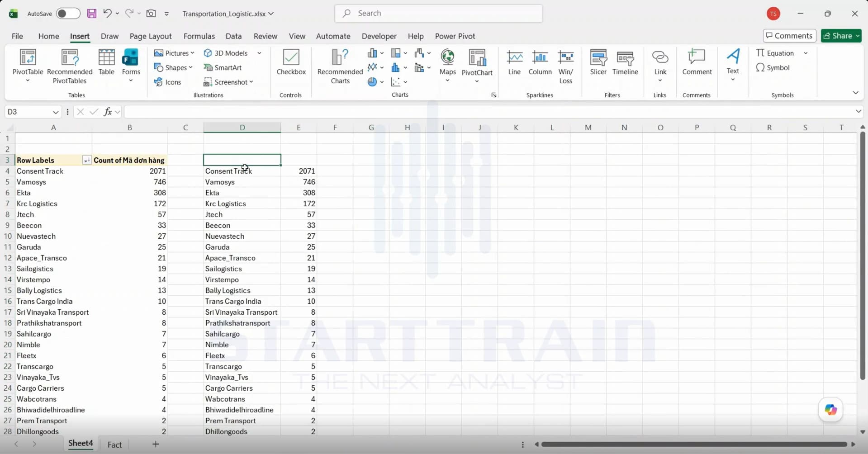The image size is (868, 454).
Task: Click the Share button
Action: coord(841,36)
